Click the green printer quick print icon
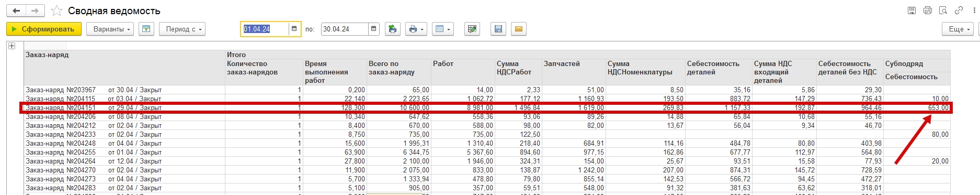This screenshot has width=980, height=195. point(392,29)
